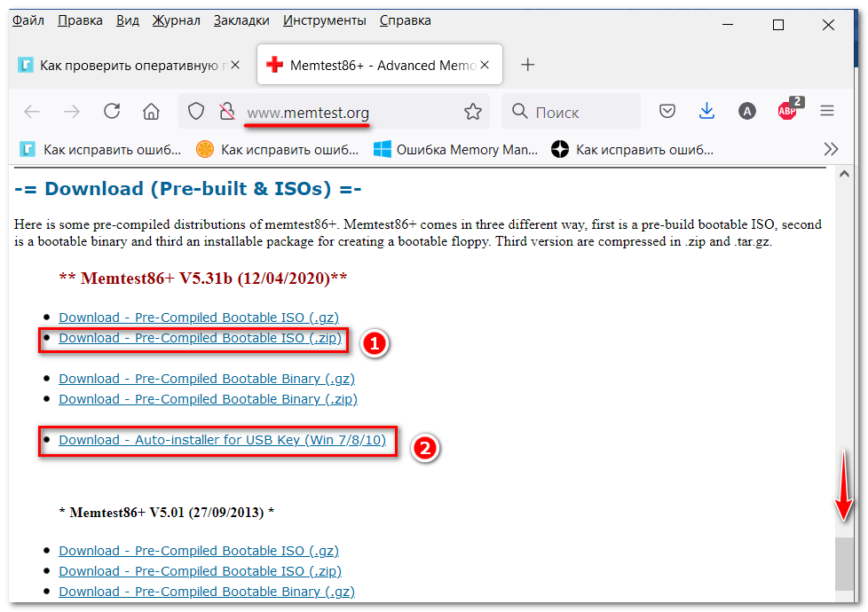Open the Инструменты menu
This screenshot has height=612, width=868.
click(325, 20)
